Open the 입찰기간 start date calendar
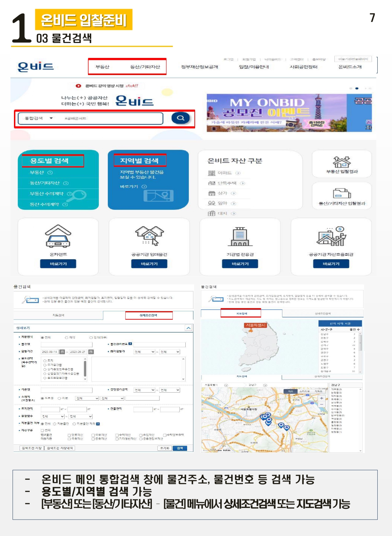The image size is (392, 536). (x=62, y=352)
